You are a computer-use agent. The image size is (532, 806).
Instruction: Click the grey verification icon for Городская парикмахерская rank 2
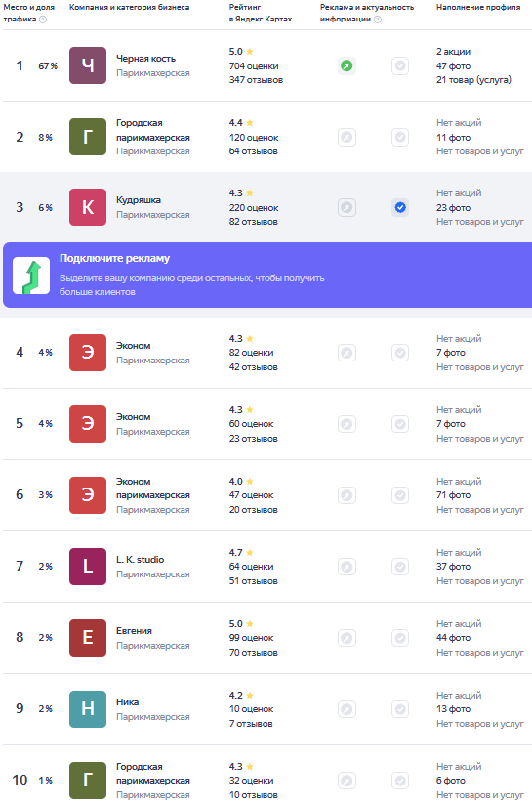[x=400, y=137]
